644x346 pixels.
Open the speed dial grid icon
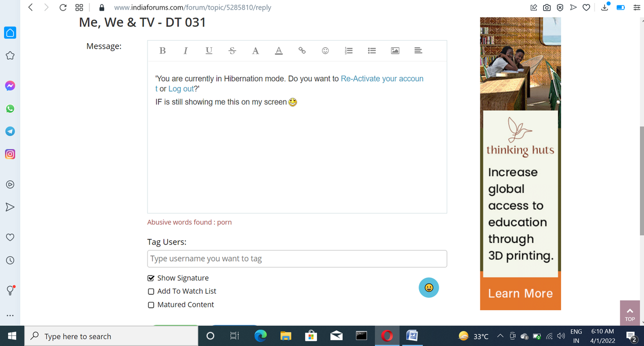coord(79,8)
